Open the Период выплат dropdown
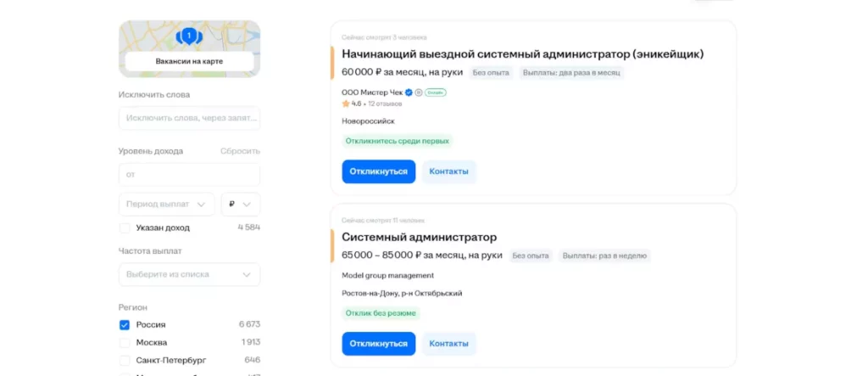868x376 pixels. (166, 205)
